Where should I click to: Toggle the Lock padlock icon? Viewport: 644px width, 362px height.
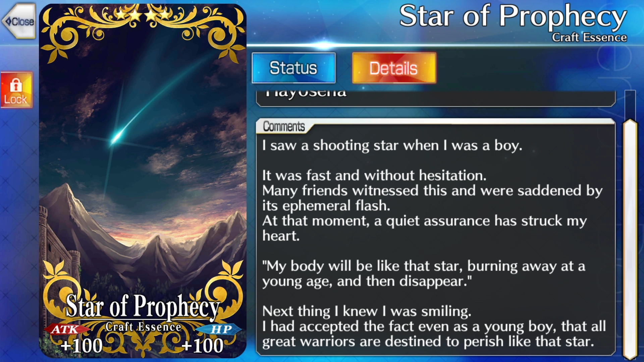click(x=16, y=90)
